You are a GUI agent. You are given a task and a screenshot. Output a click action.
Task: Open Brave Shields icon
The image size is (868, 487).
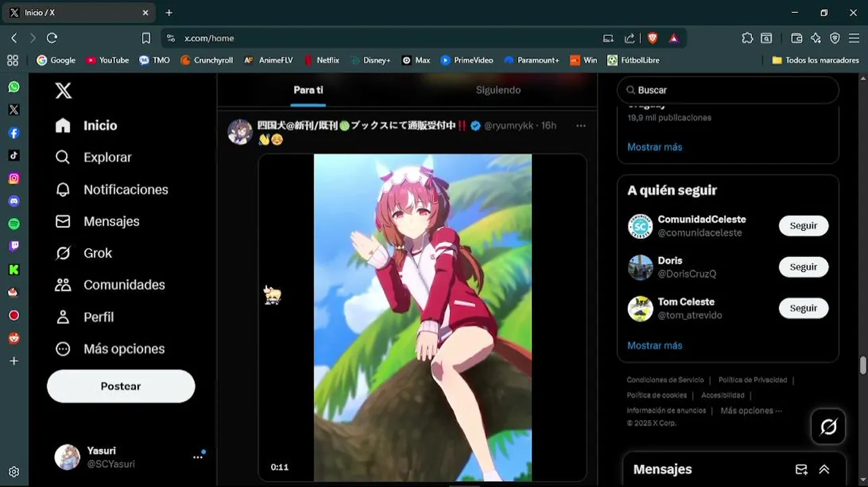[x=652, y=39]
